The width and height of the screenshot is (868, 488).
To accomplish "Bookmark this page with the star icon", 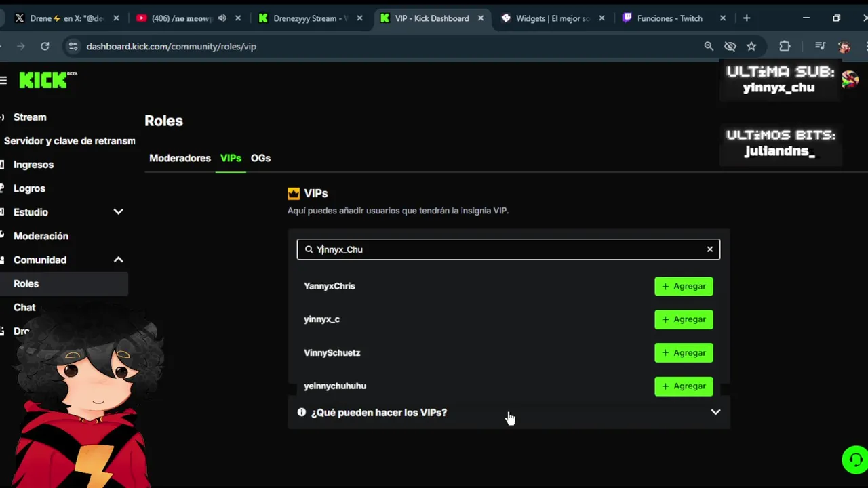I will point(751,46).
